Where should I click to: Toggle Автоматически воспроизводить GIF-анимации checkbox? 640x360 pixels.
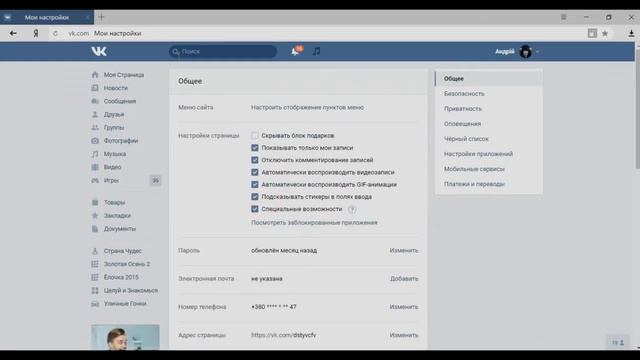(255, 184)
